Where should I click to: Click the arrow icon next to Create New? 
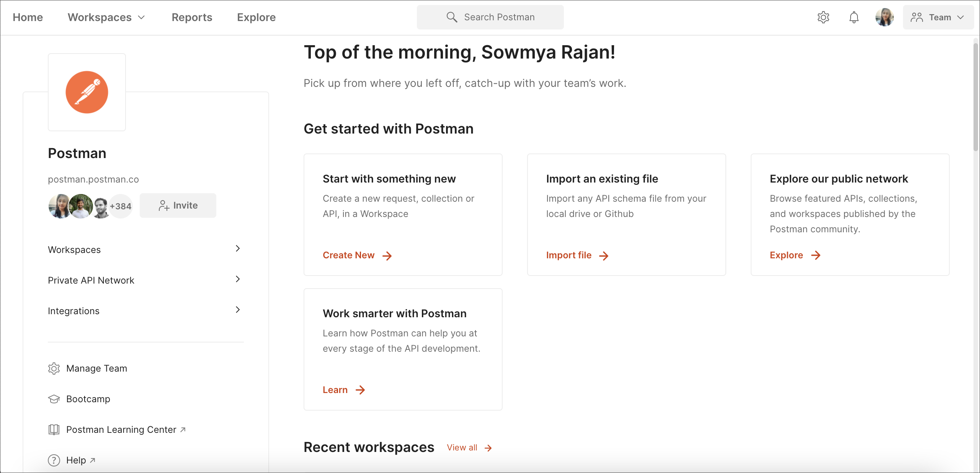pos(387,256)
